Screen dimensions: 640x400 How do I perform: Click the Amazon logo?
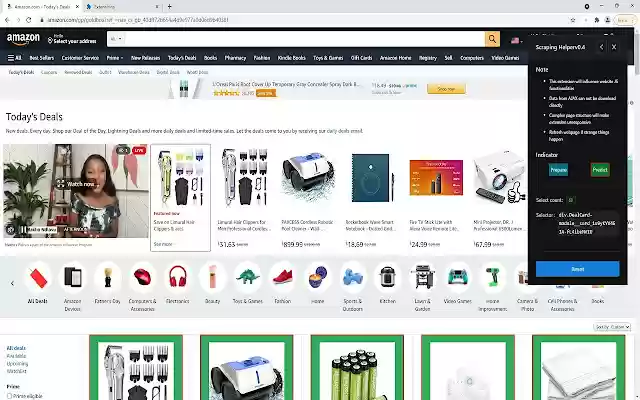23,39
